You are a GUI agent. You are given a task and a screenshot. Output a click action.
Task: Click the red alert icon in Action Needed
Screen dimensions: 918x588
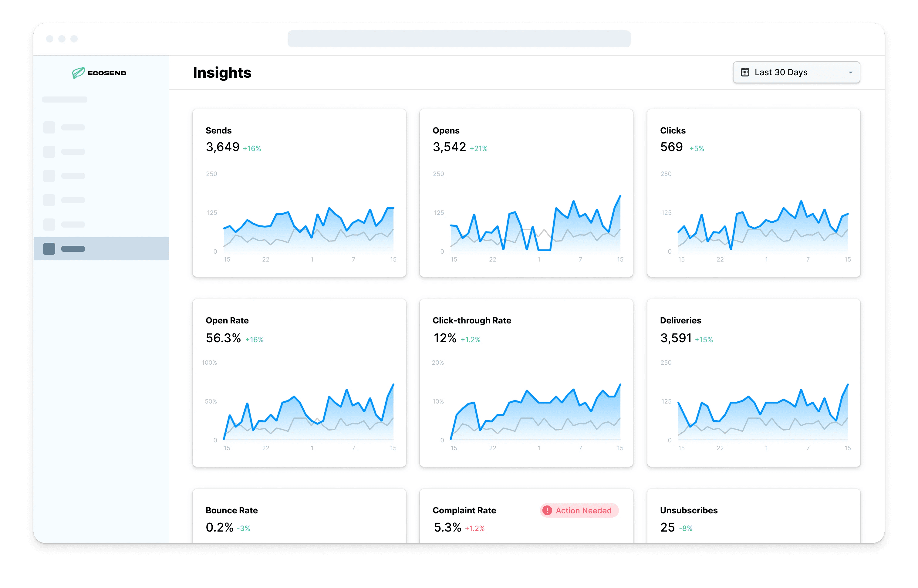click(547, 511)
